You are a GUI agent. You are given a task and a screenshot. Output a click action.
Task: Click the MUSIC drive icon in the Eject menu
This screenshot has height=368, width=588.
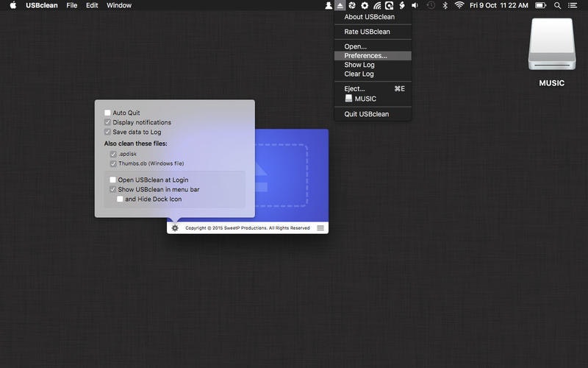tap(348, 99)
